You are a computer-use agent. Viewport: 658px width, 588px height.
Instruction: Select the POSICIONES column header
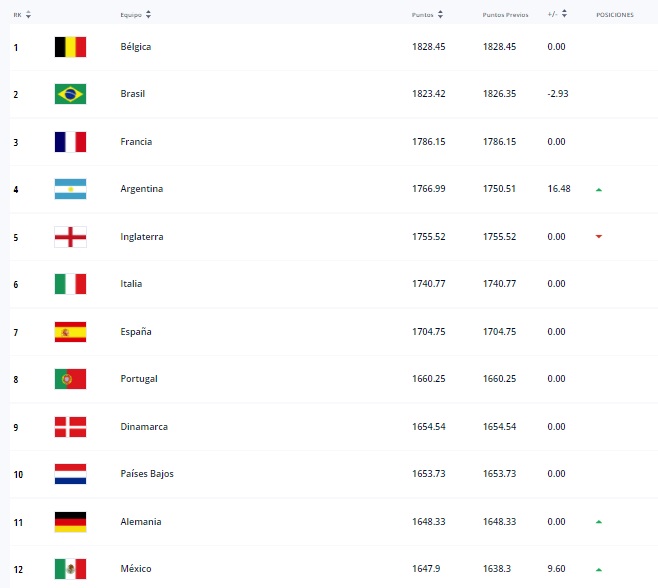[615, 15]
